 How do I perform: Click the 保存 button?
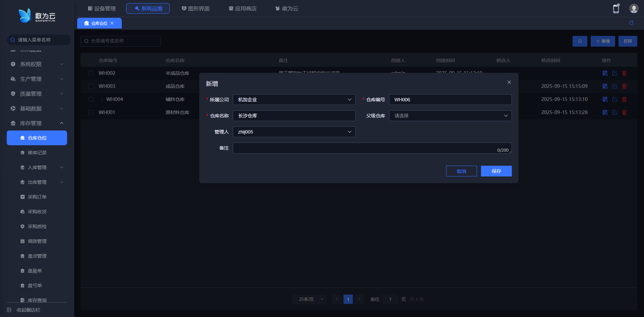[496, 171]
